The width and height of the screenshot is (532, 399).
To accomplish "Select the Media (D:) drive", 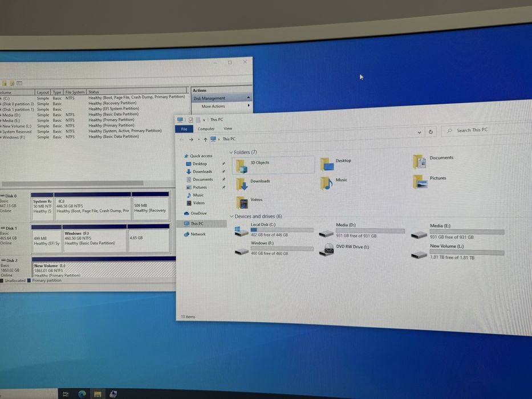I will point(362,230).
